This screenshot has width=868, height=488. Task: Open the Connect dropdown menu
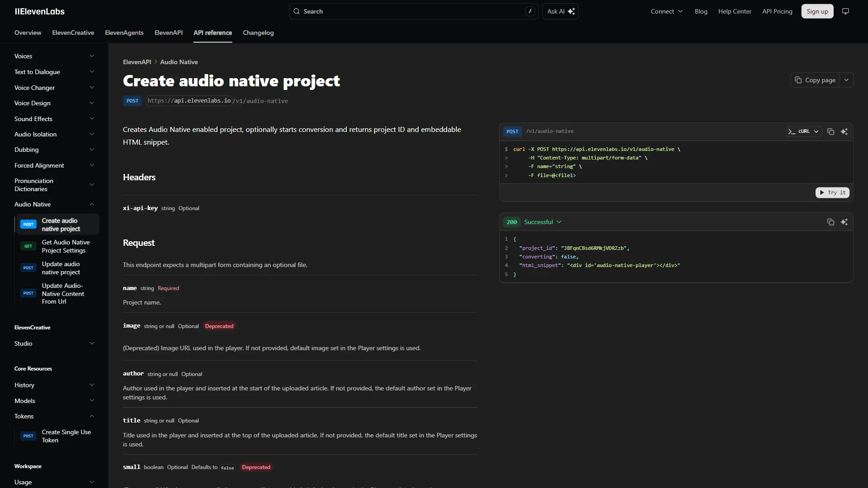tap(666, 11)
